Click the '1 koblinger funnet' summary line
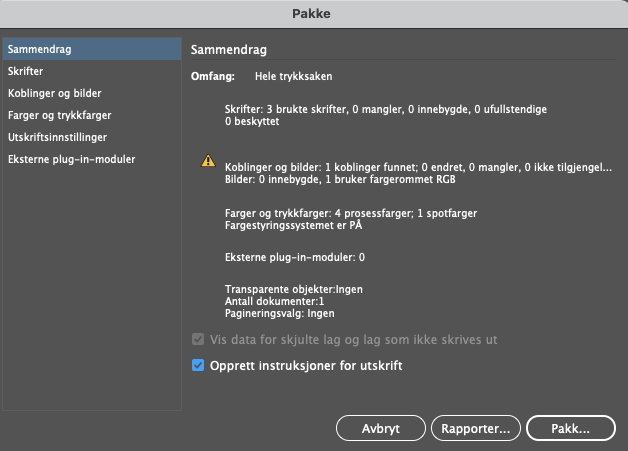Screen dimensions: 628x451 418,169
